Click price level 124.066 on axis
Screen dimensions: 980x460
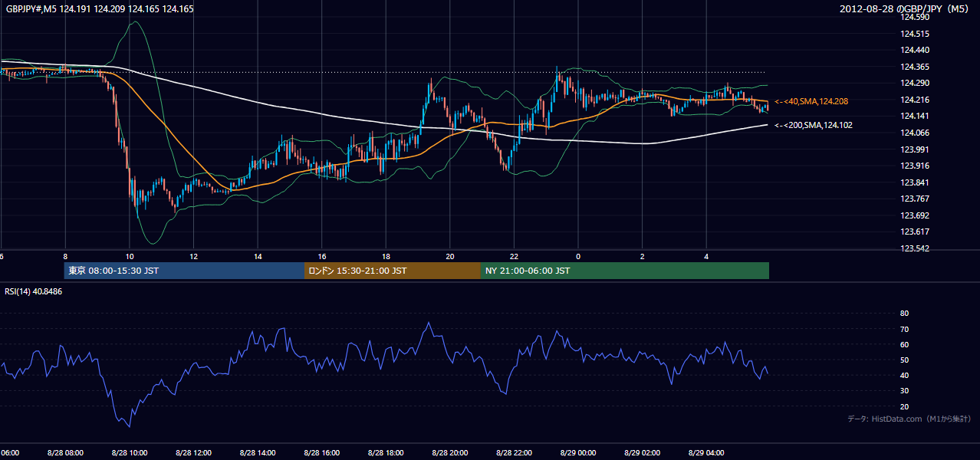point(914,133)
